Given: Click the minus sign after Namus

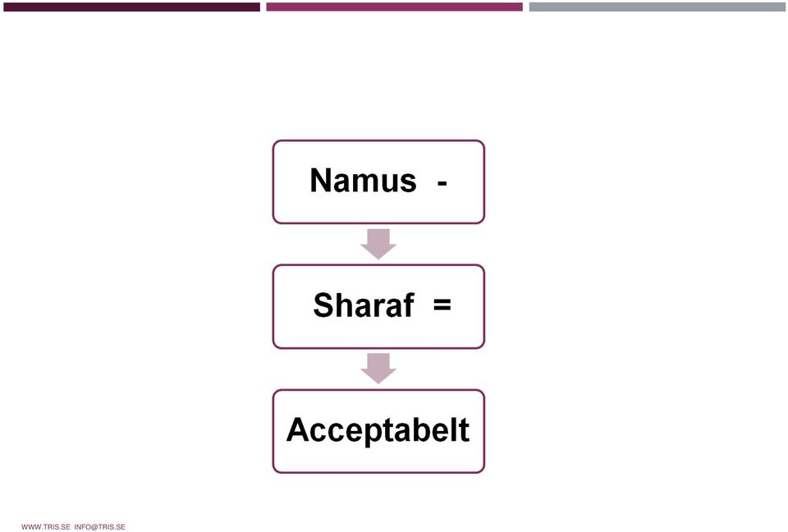Looking at the screenshot, I should (442, 184).
